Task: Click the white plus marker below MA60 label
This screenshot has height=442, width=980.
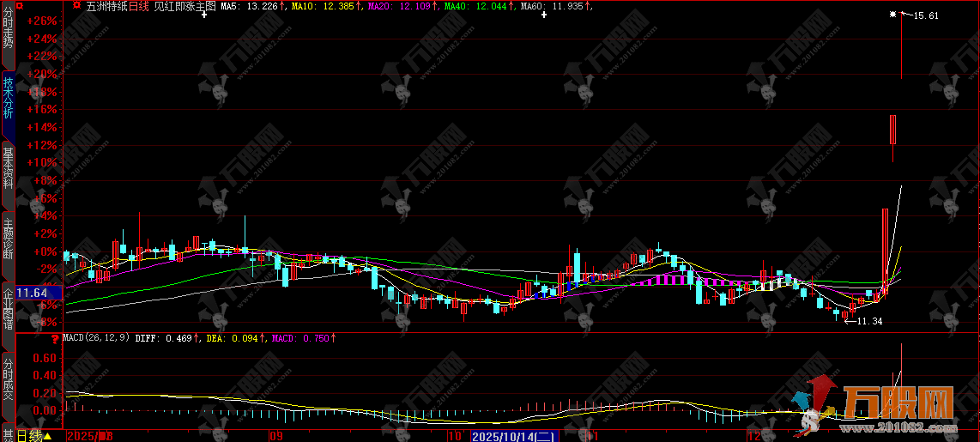Action: coord(543,15)
